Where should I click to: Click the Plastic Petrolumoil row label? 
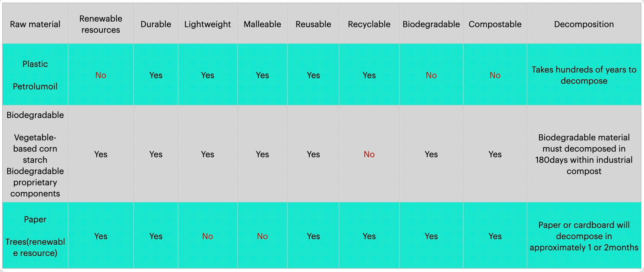pyautogui.click(x=35, y=75)
